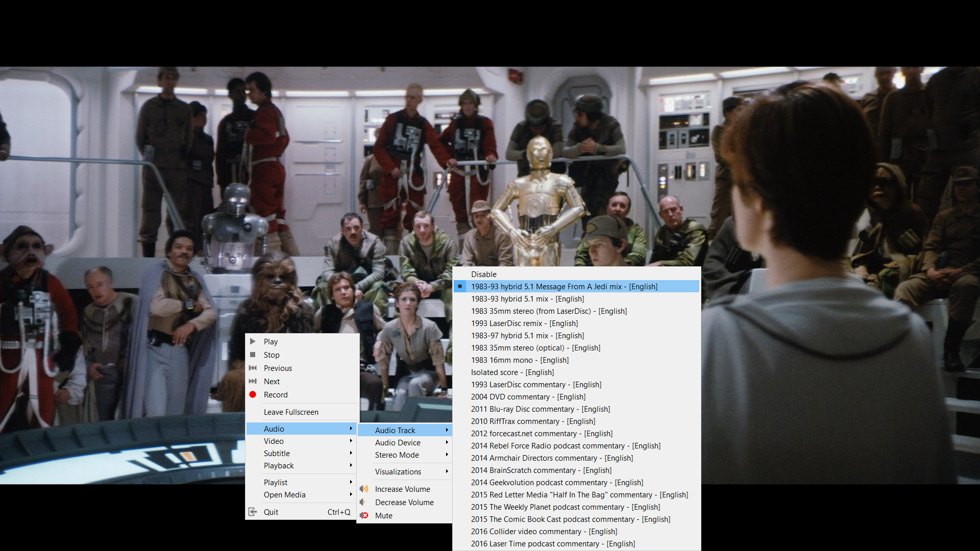Open the Audio Track submenu

(404, 430)
